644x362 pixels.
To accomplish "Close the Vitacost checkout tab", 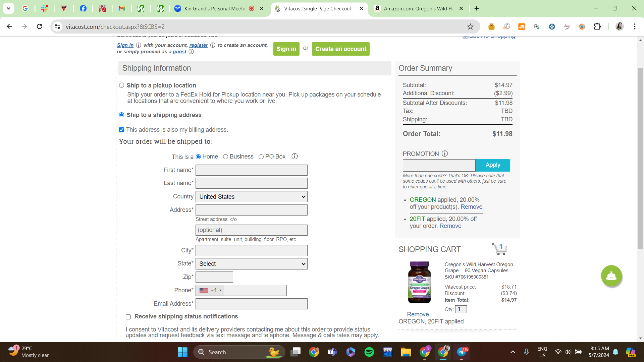I will (361, 8).
